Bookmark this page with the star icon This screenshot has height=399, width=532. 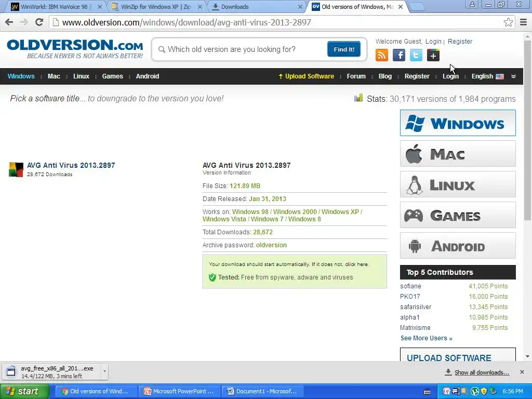coord(508,22)
